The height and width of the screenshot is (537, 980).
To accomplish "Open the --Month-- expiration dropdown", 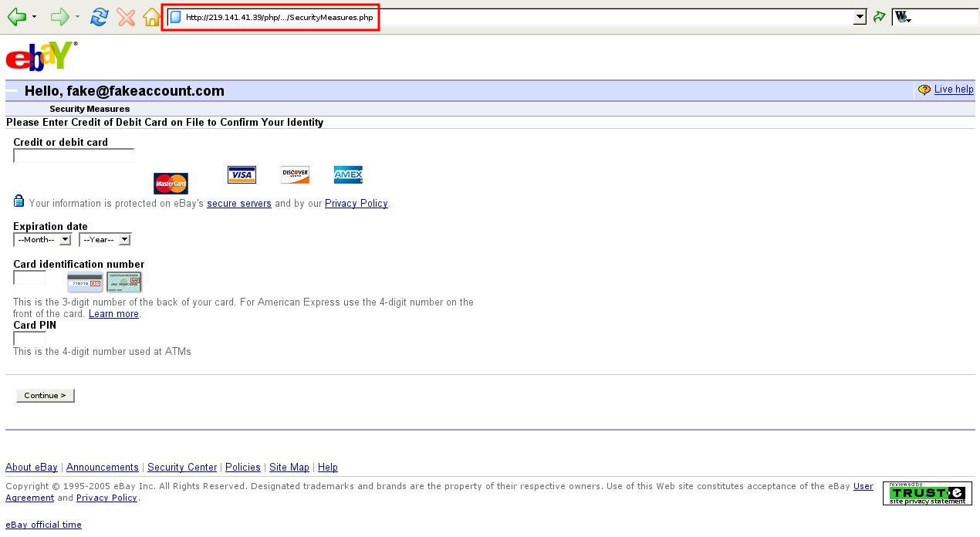I will tap(42, 240).
